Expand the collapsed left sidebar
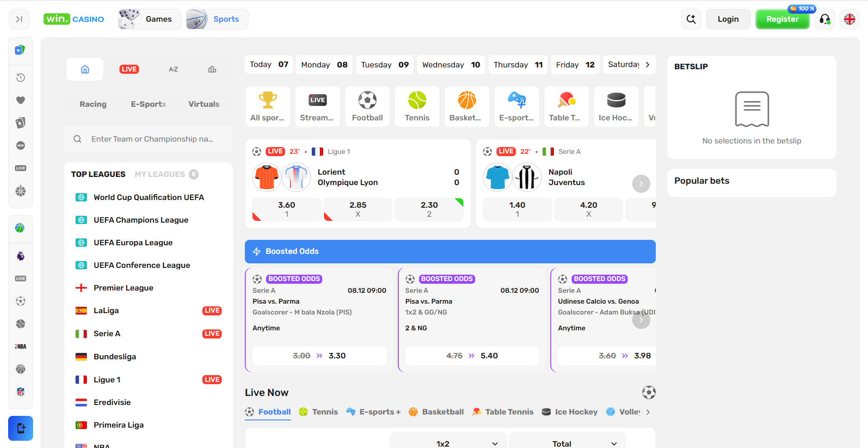868x448 pixels. pos(19,19)
